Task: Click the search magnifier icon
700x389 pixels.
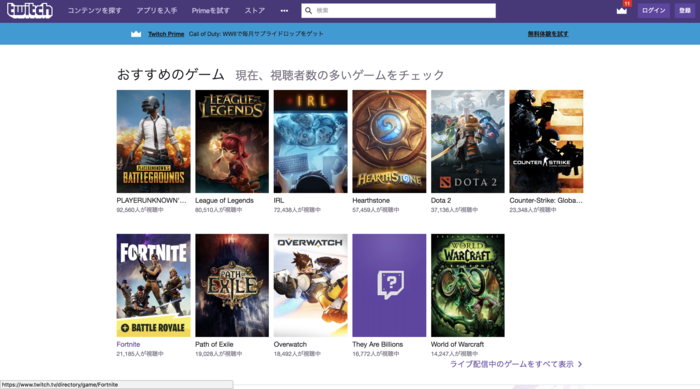Action: tap(308, 10)
